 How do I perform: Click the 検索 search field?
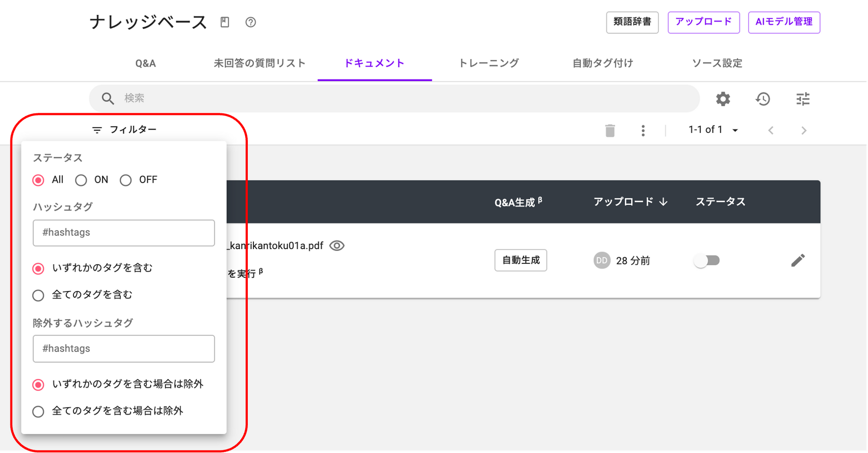(394, 98)
